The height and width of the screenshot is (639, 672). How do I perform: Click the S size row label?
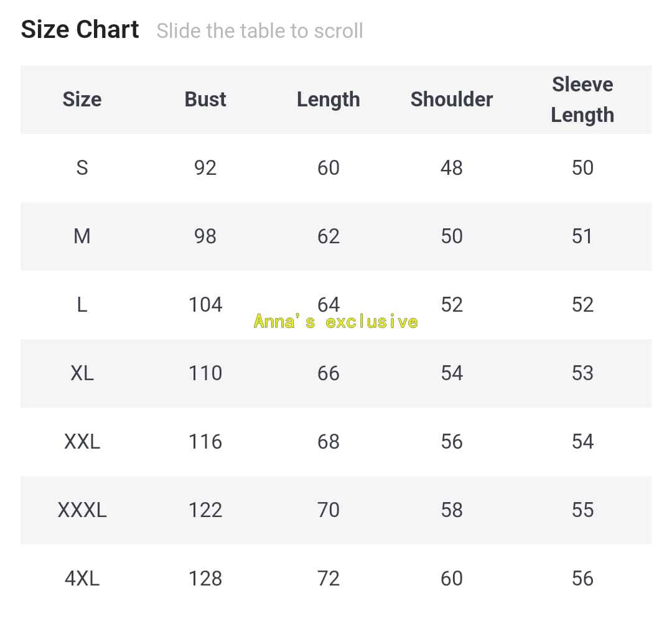[82, 168]
